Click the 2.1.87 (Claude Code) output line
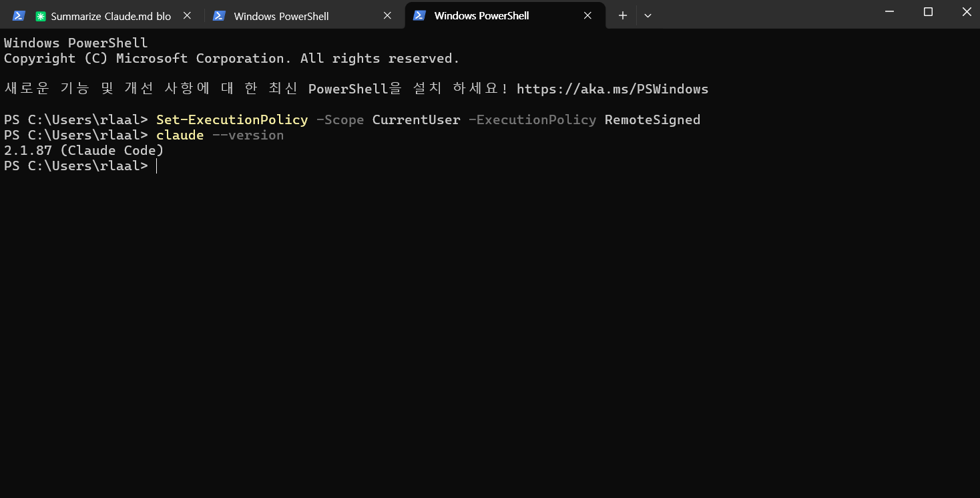This screenshot has height=498, width=980. pyautogui.click(x=84, y=150)
